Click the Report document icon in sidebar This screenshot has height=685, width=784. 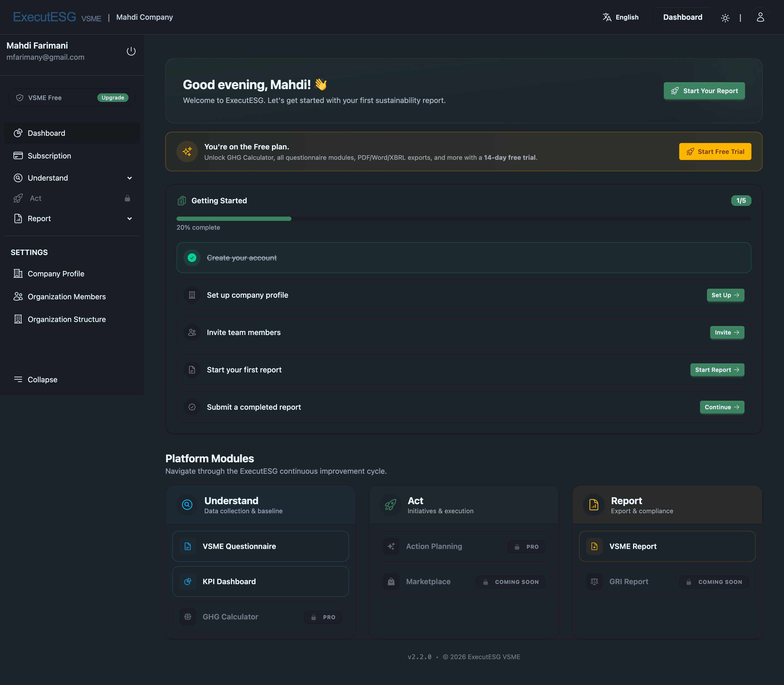(x=18, y=218)
